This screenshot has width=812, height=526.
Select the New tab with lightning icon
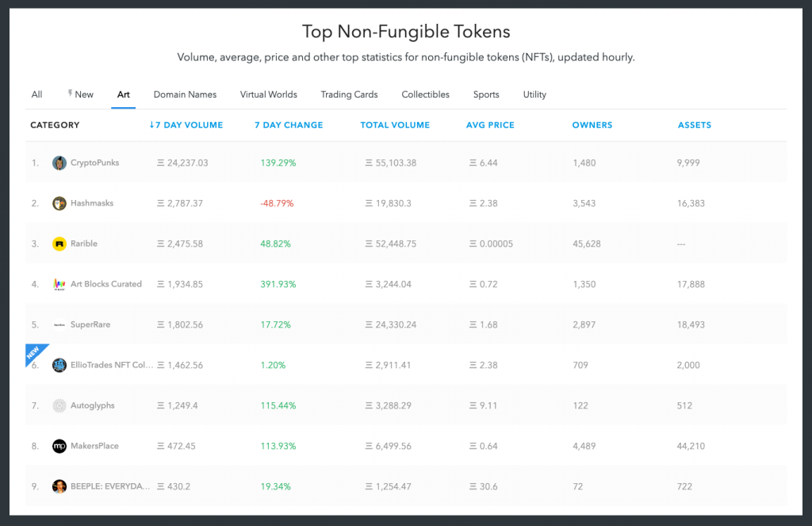click(x=80, y=94)
